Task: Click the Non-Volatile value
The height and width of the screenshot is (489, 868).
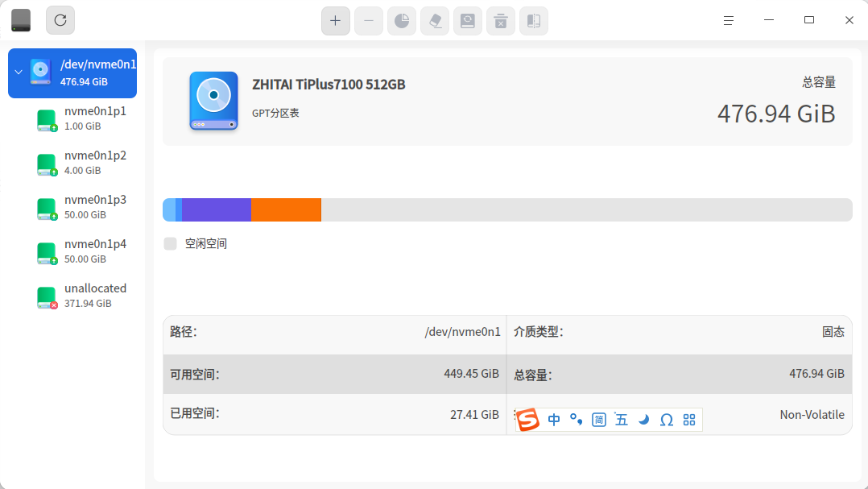Action: pos(812,415)
